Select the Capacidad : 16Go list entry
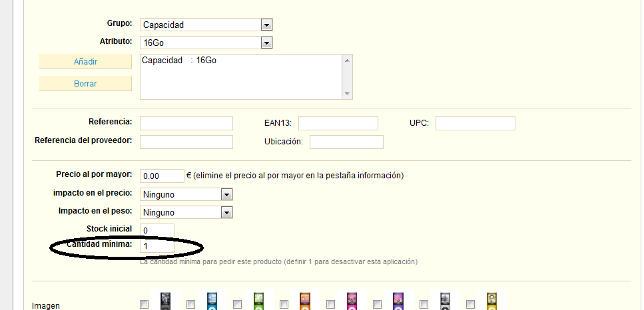 tap(180, 61)
